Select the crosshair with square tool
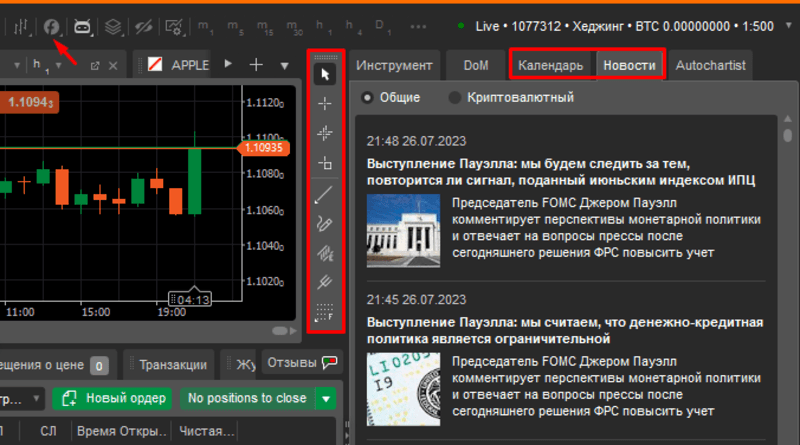Viewport: 800px width, 445px height. click(x=325, y=163)
